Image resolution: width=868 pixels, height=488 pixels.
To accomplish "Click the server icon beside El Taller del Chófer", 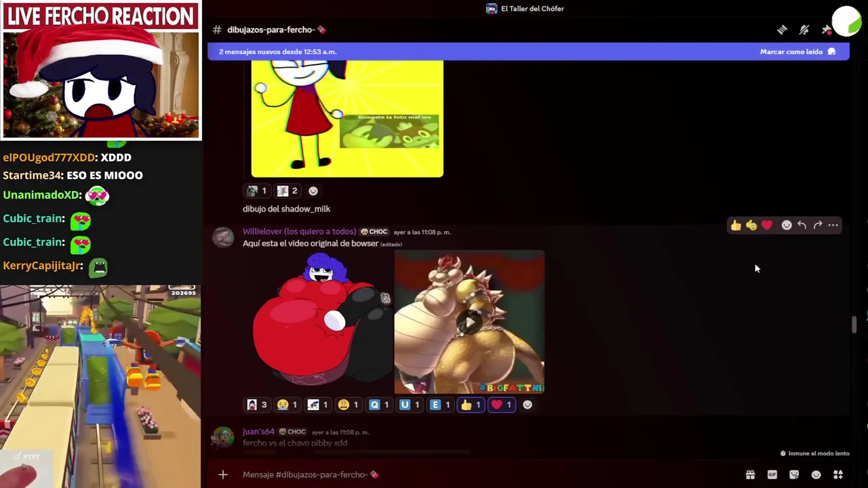I will click(492, 9).
